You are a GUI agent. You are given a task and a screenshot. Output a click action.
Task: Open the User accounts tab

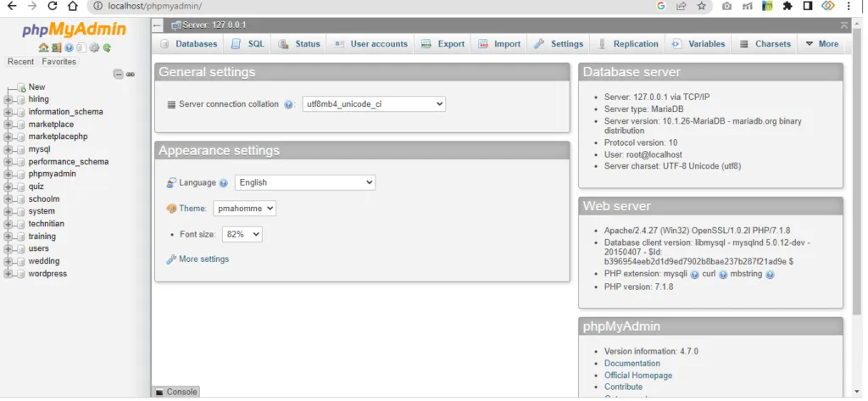tap(371, 44)
